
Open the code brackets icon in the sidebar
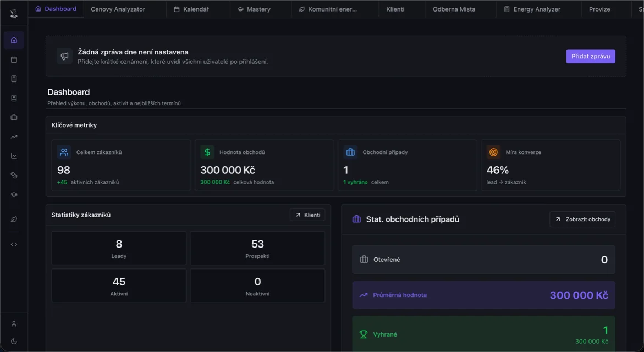pos(14,244)
